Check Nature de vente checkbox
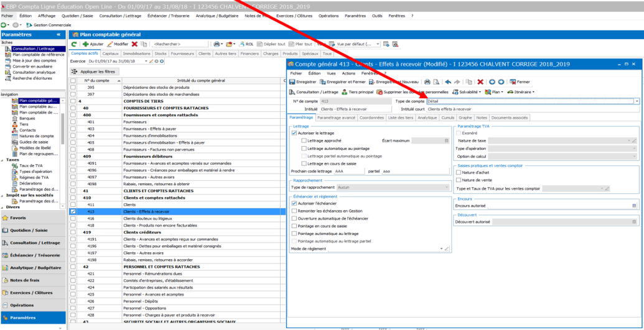The width and height of the screenshot is (644, 330). pyautogui.click(x=459, y=180)
